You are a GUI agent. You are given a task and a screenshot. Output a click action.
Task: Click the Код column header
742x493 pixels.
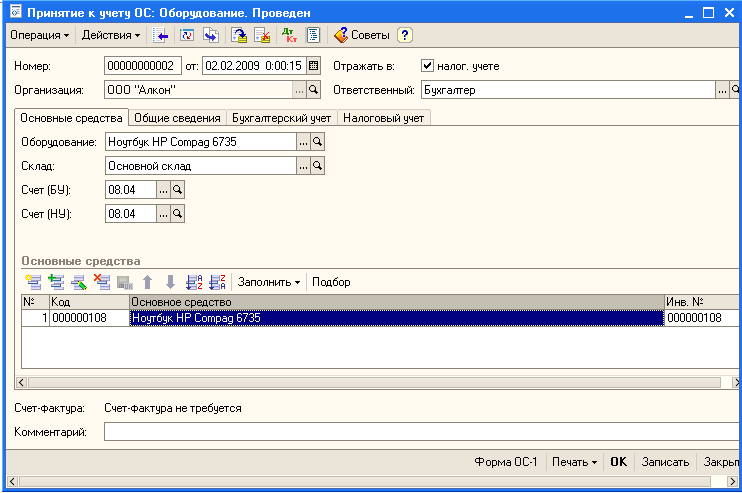coord(89,302)
